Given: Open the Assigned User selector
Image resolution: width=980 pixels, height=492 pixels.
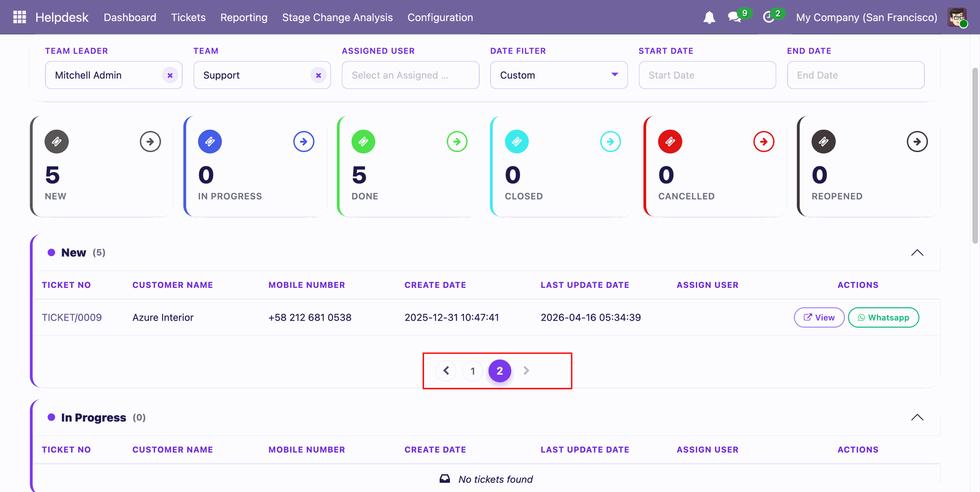Looking at the screenshot, I should coord(410,75).
